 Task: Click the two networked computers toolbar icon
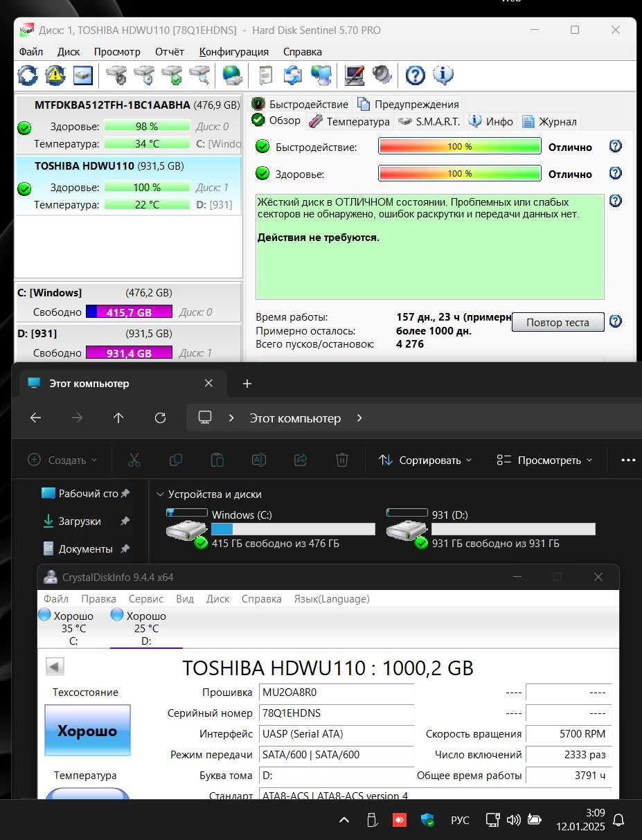(x=321, y=75)
